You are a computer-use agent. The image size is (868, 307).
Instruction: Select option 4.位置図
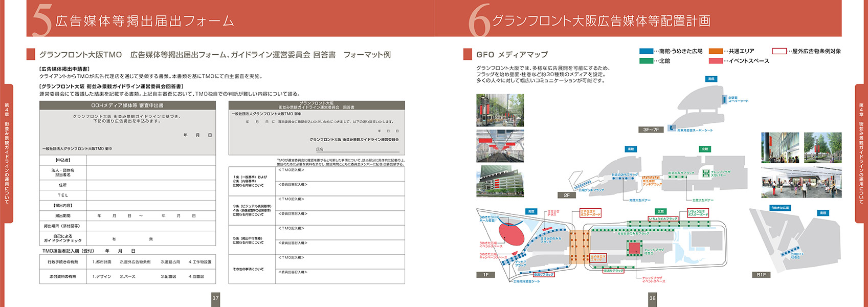coord(196,276)
